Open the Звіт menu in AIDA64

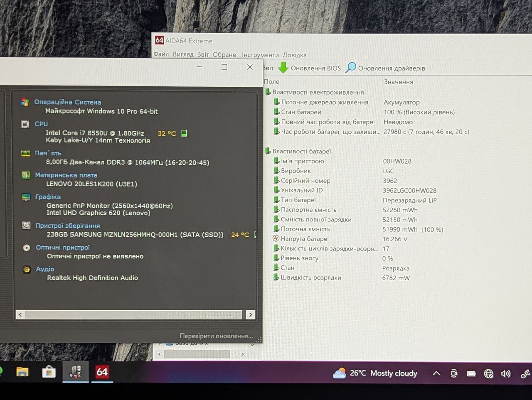(x=203, y=54)
